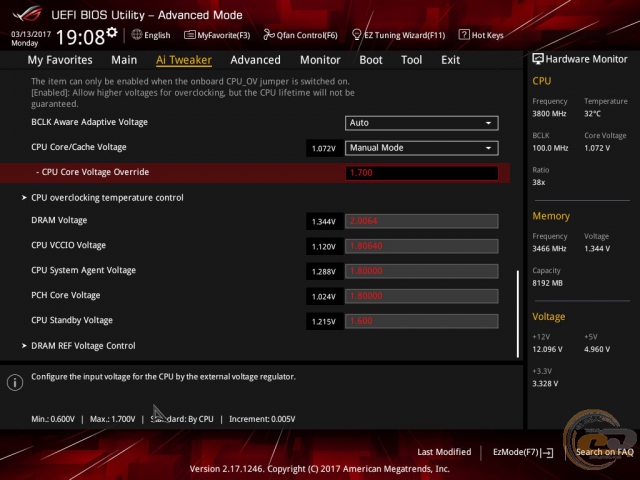Open the Exit tab

click(451, 60)
